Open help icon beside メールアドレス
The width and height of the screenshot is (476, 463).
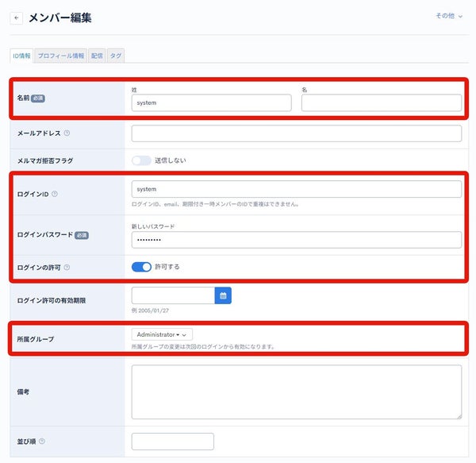(x=67, y=133)
